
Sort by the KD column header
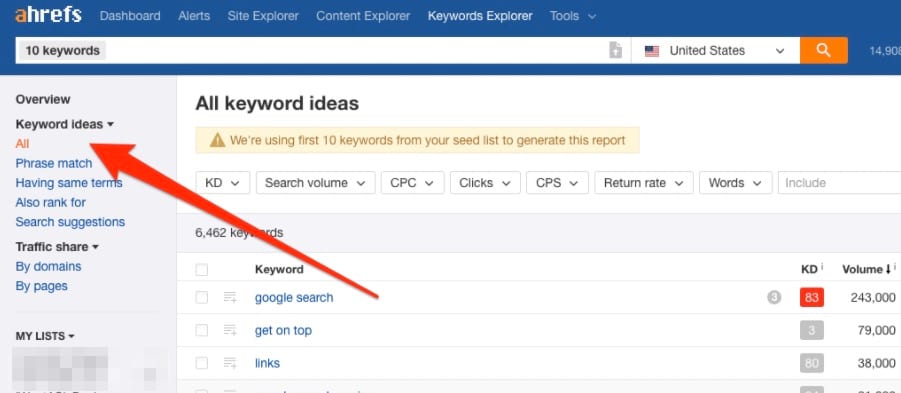click(x=809, y=269)
